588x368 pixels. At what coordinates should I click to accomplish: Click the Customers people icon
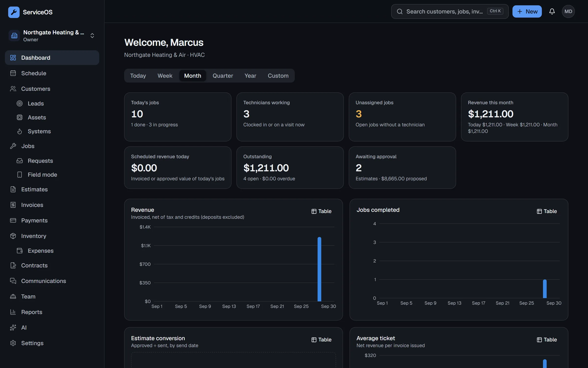tap(13, 89)
